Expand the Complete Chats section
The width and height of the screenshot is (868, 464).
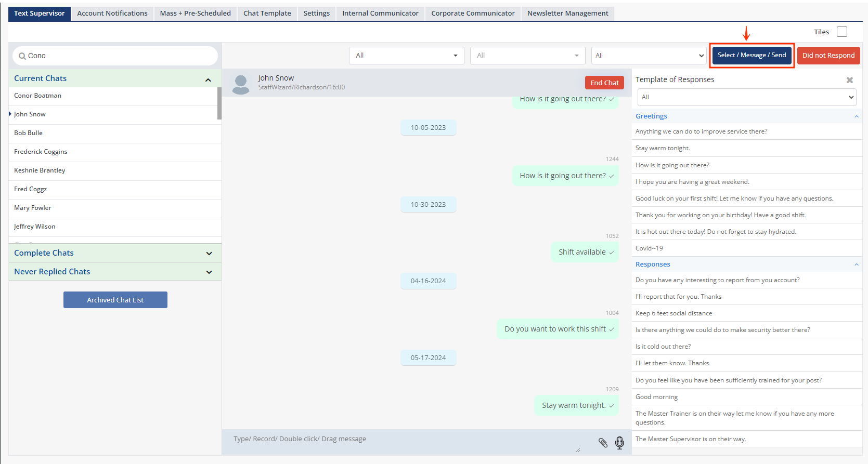[x=209, y=254]
